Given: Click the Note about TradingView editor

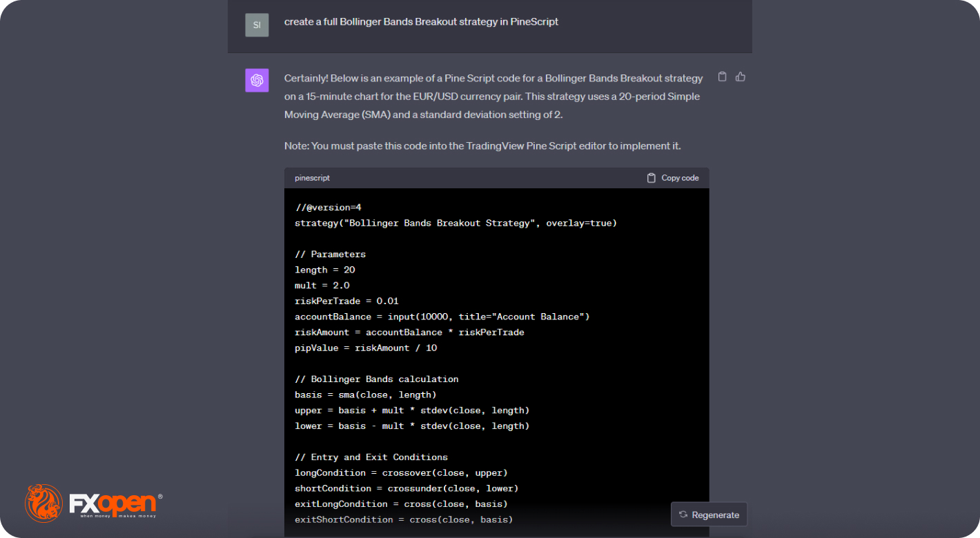Looking at the screenshot, I should pos(482,146).
